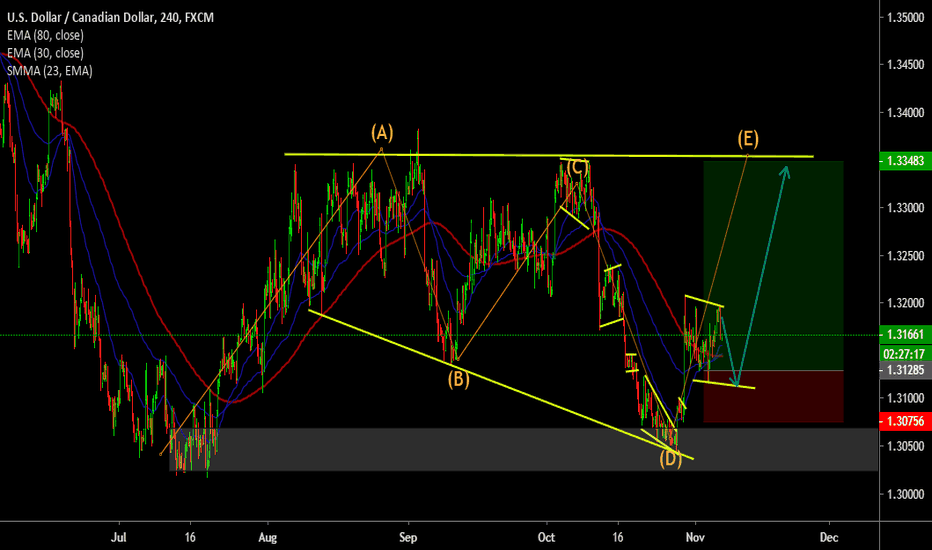932x550 pixels.
Task: Click the 1.35000 price axis label
Action: point(905,17)
